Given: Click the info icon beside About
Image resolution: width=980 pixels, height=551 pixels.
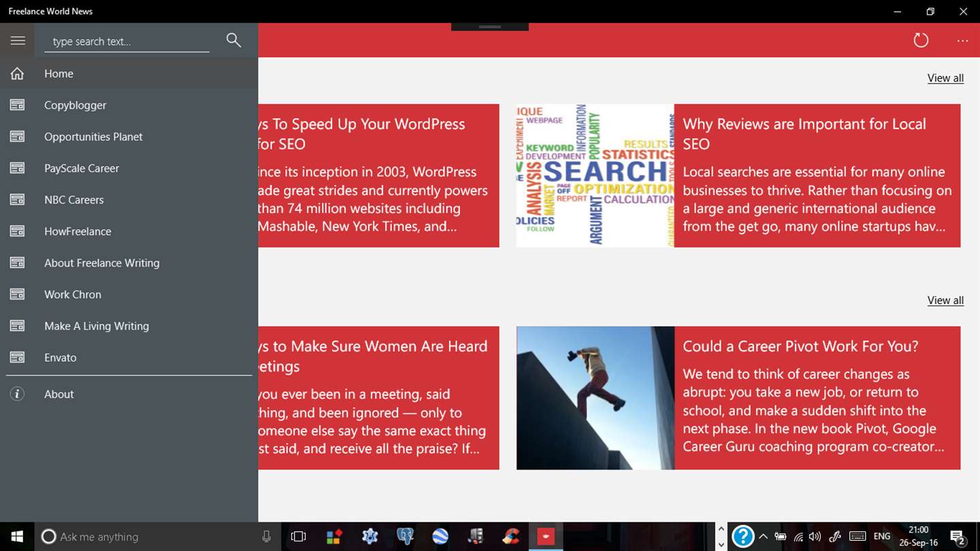Looking at the screenshot, I should click(x=17, y=394).
